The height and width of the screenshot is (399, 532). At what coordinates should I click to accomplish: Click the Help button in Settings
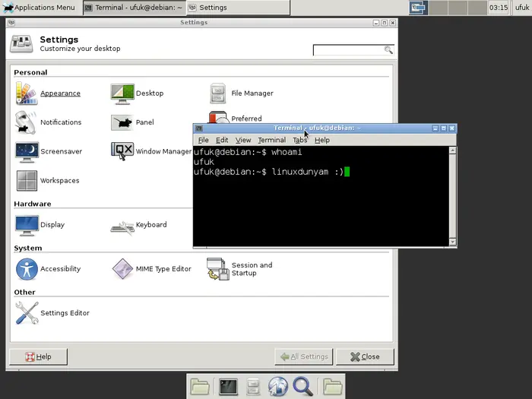point(38,356)
